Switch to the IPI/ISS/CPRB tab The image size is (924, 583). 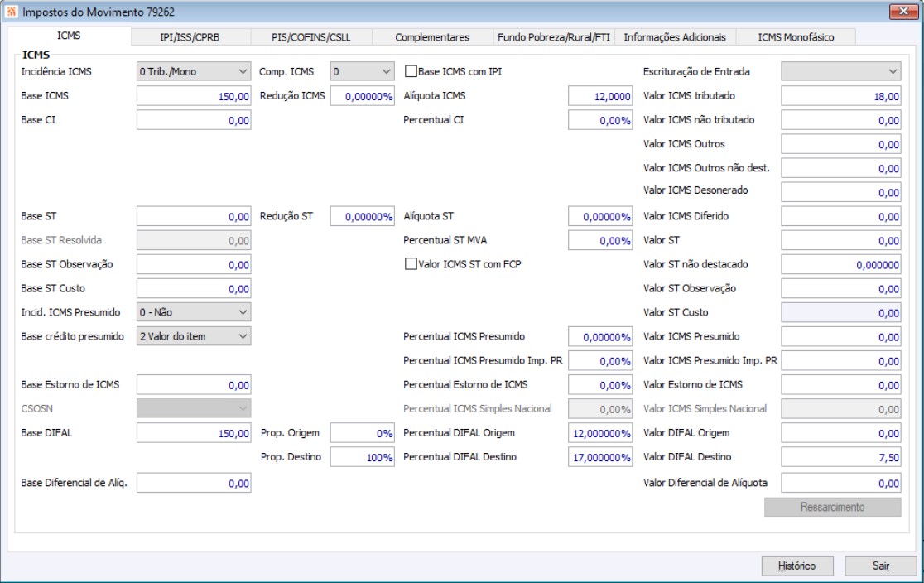click(190, 37)
